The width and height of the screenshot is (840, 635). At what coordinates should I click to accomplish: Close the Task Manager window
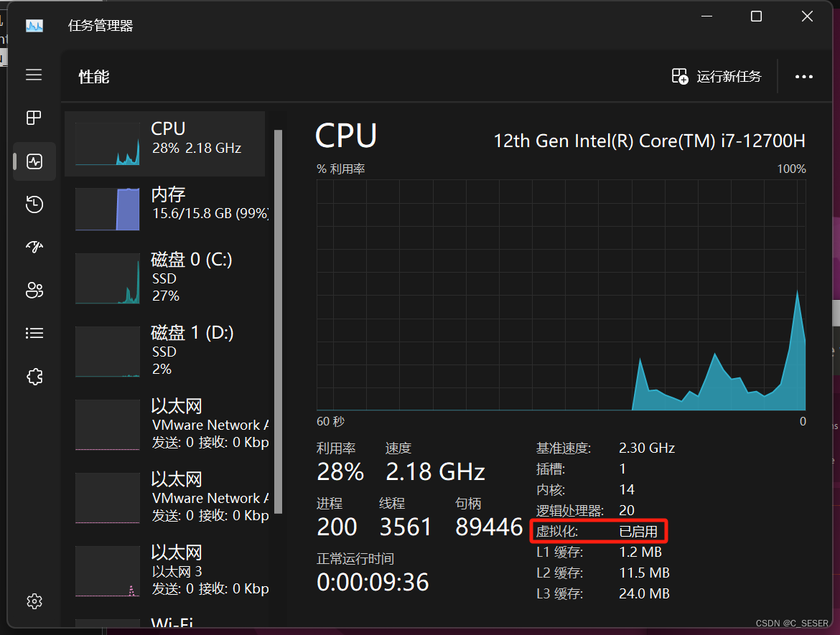click(x=807, y=17)
